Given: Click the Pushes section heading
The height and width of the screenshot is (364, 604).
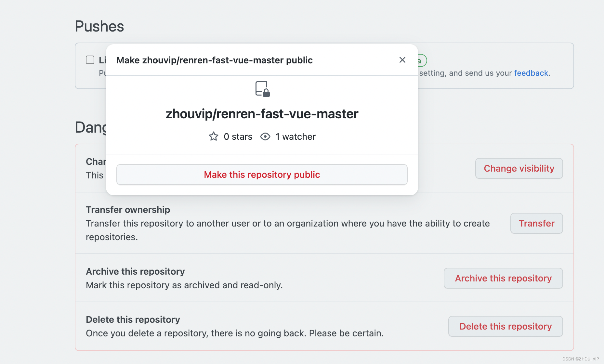Looking at the screenshot, I should tap(99, 26).
